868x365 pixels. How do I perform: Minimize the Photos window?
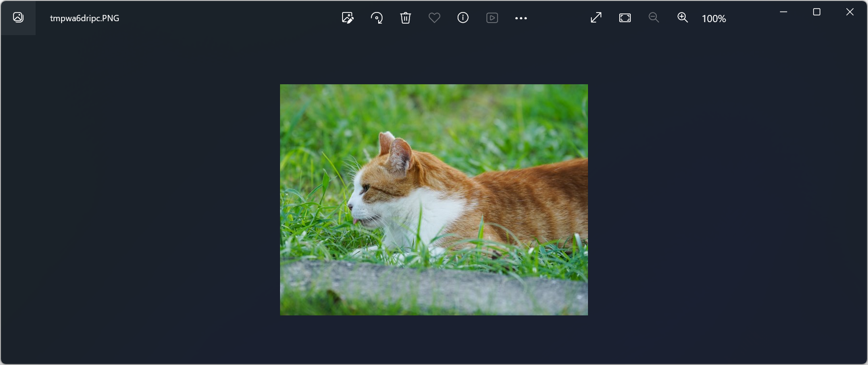784,12
